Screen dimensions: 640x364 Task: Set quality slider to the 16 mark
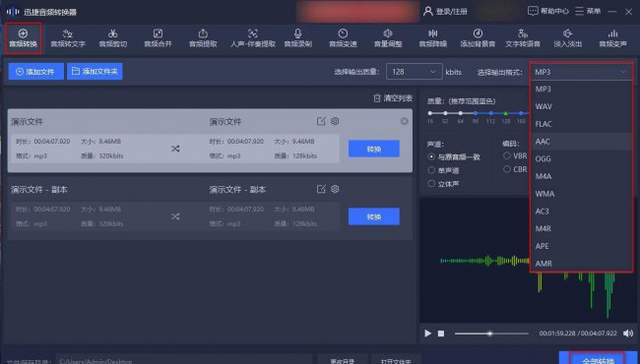coord(430,113)
